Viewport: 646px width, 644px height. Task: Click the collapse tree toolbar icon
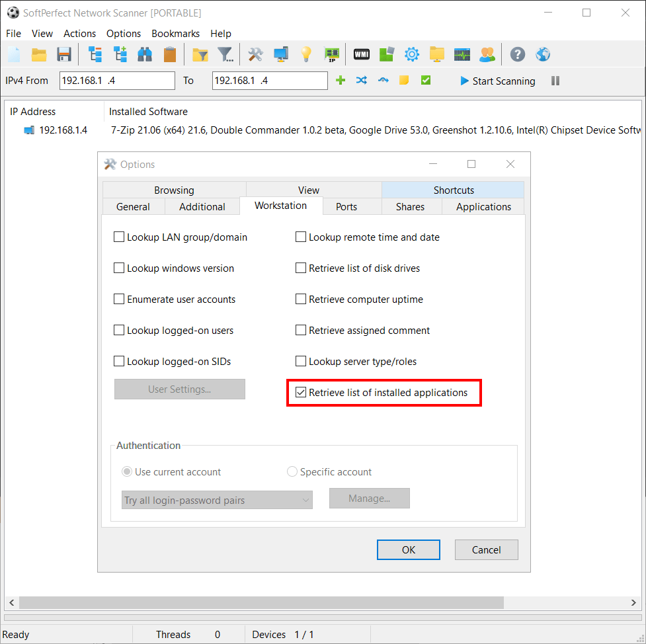95,54
